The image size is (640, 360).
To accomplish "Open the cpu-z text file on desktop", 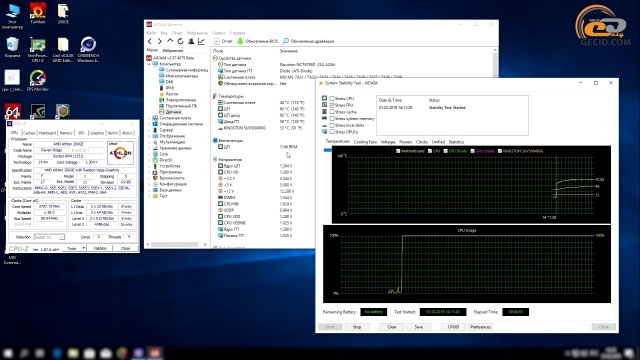I will pyautogui.click(x=12, y=80).
